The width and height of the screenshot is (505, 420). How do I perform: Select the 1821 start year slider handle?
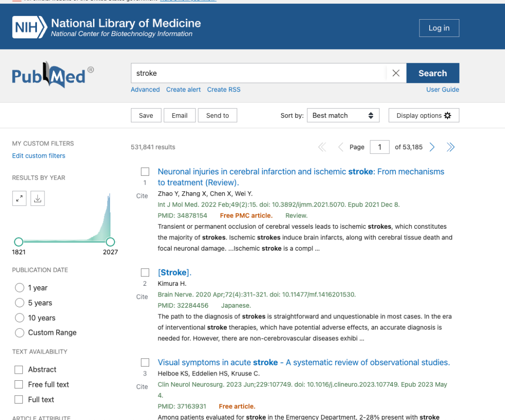[19, 242]
